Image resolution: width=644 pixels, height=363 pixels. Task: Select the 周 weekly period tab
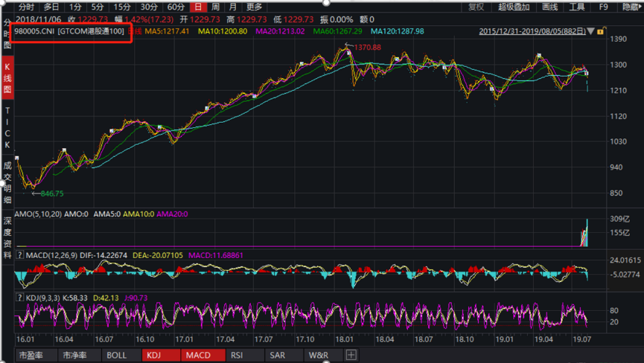point(216,7)
